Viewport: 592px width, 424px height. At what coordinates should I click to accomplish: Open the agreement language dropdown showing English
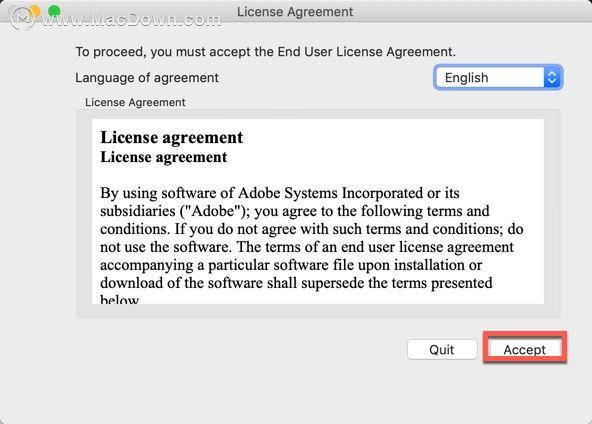point(498,77)
